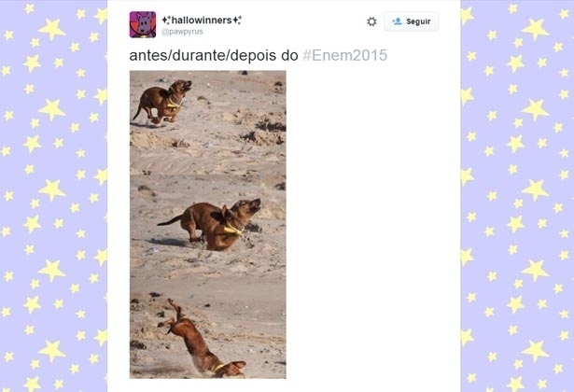Viewport: 574px width, 392px height.
Task: Click the head of the running dog in the top panel
Action: [x=181, y=87]
